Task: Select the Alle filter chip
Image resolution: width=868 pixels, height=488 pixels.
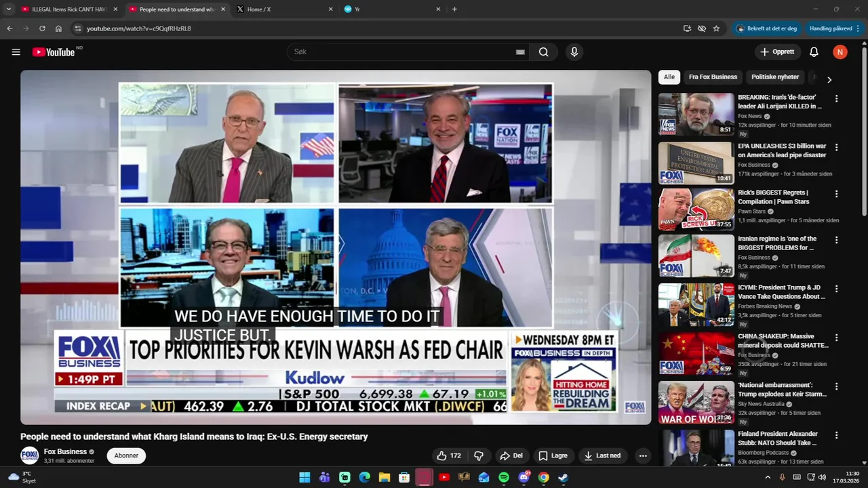Action: [x=669, y=77]
